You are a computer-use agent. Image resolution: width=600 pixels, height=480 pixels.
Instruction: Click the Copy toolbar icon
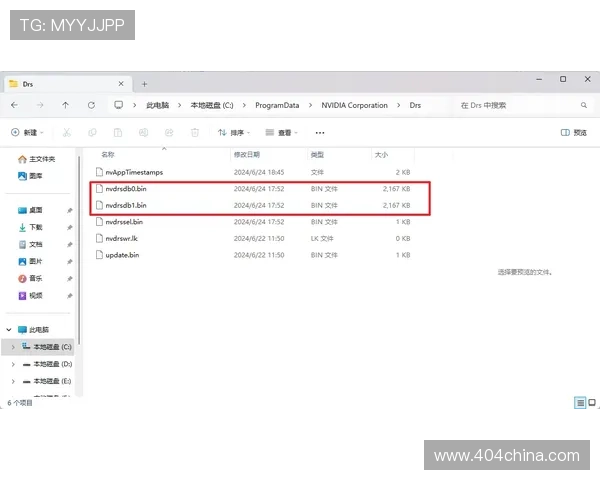pyautogui.click(x=92, y=132)
